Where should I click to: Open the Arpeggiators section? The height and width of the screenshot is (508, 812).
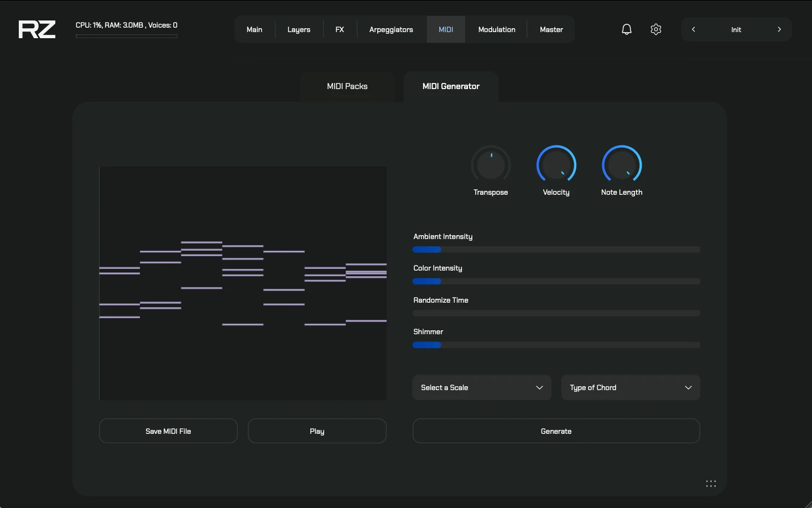(x=391, y=29)
